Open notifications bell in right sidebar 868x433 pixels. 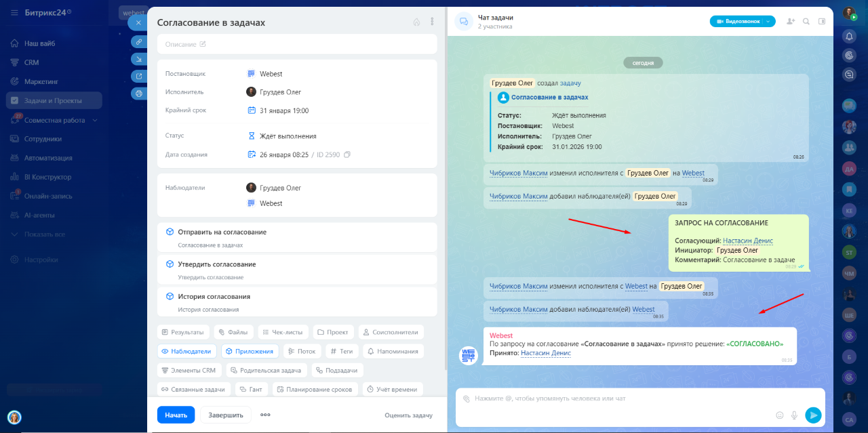850,36
